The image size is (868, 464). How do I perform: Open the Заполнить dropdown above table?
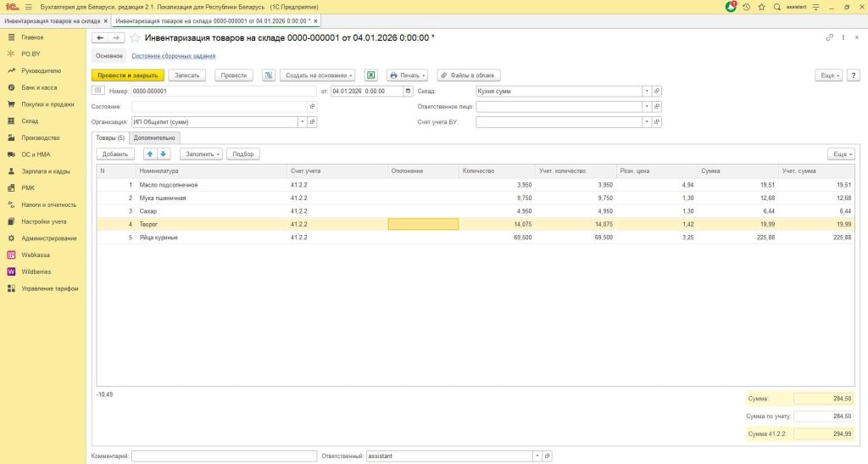tap(203, 154)
